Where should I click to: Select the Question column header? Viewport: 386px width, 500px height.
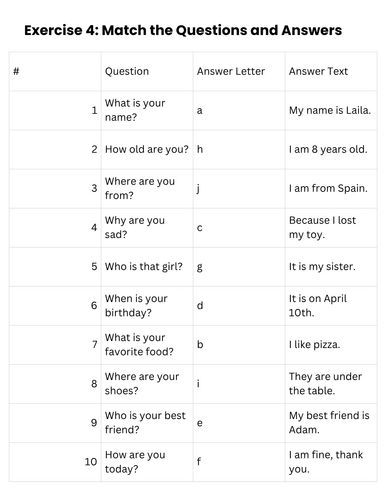click(x=127, y=71)
